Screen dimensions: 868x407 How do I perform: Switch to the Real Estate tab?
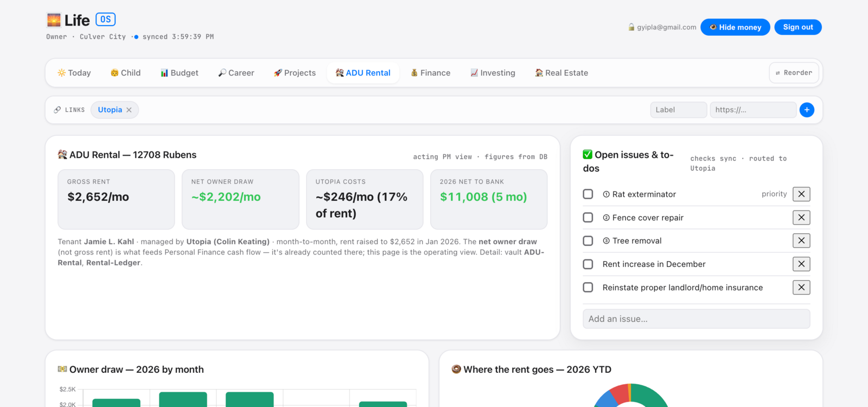[562, 73]
